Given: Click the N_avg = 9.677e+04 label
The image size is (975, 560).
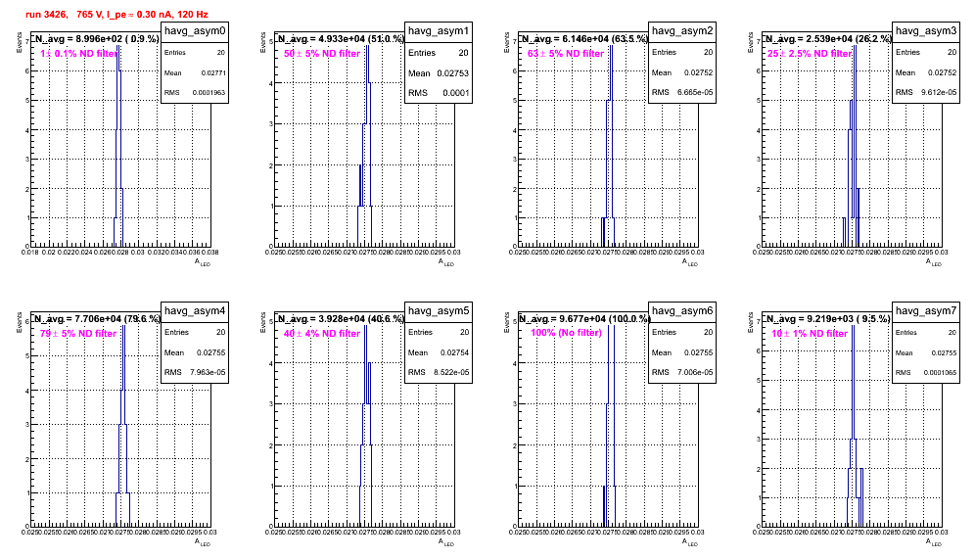Looking at the screenshot, I should tap(584, 318).
